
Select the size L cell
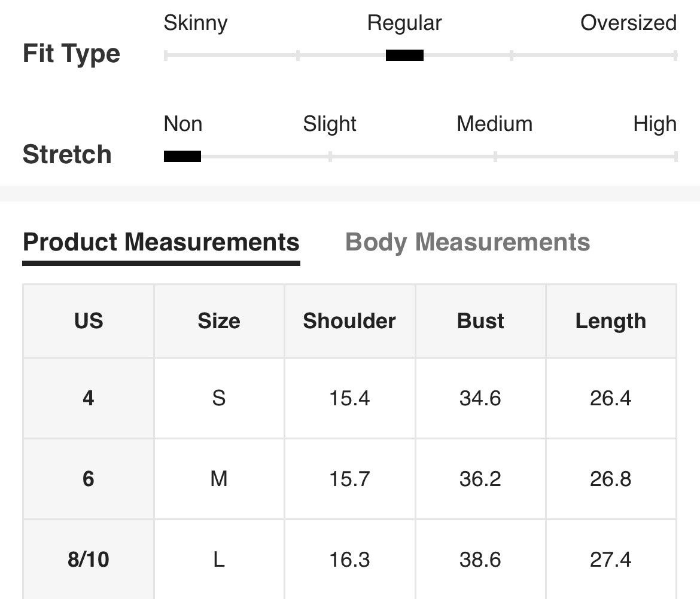pos(219,560)
